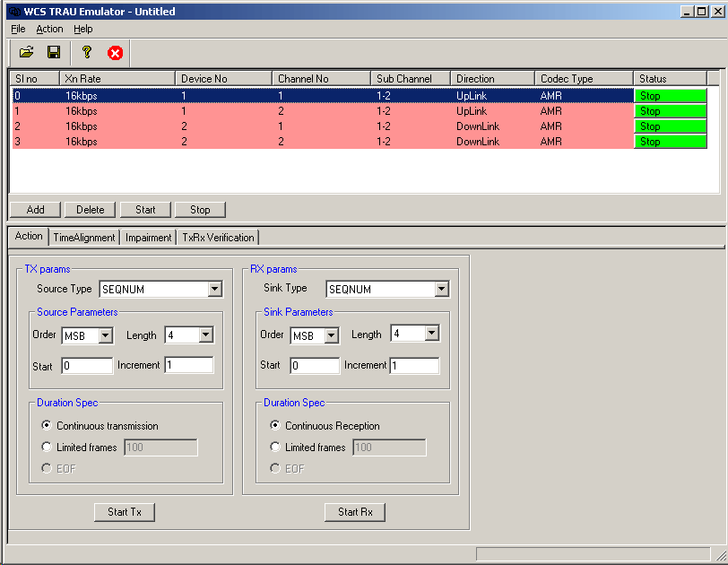Click the green Stop status cell of row 1

(671, 111)
